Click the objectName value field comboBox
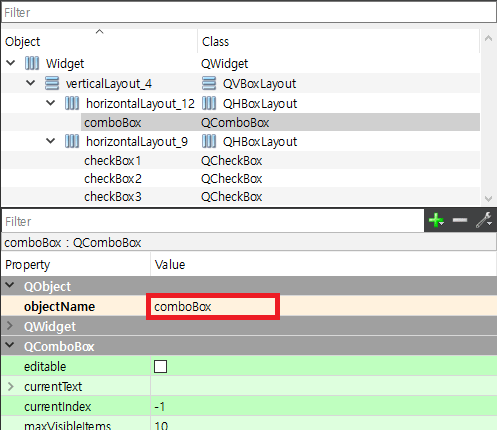This screenshot has width=497, height=430. 213,306
